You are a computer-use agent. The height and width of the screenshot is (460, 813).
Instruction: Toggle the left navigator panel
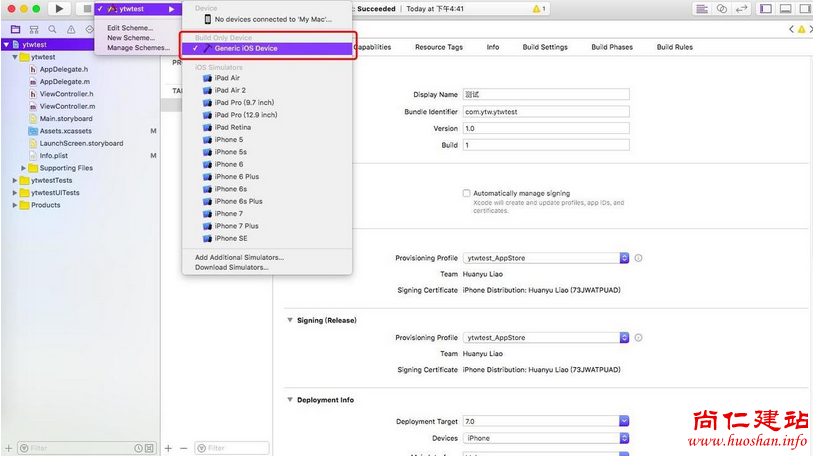point(766,8)
